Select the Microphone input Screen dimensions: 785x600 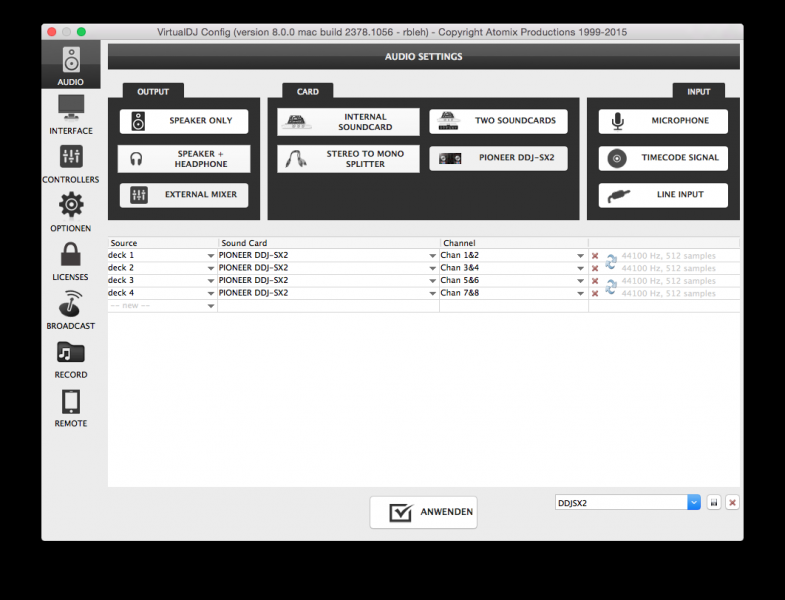click(x=663, y=121)
